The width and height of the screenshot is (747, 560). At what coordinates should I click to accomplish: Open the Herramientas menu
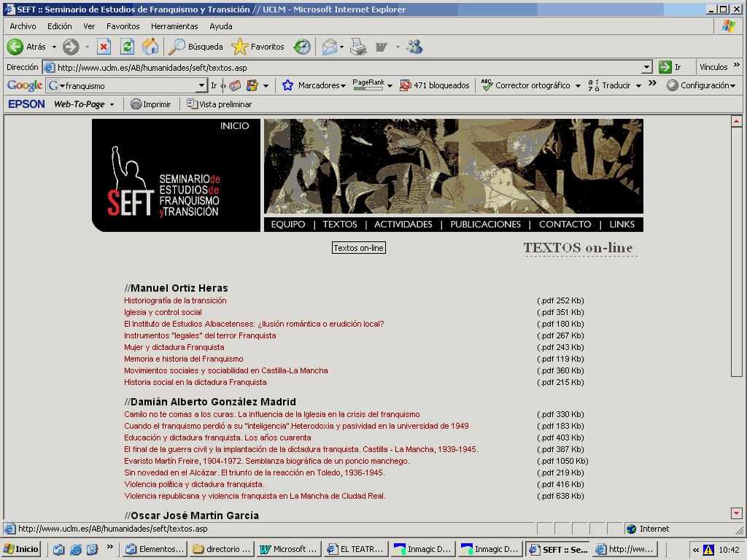[x=174, y=26]
